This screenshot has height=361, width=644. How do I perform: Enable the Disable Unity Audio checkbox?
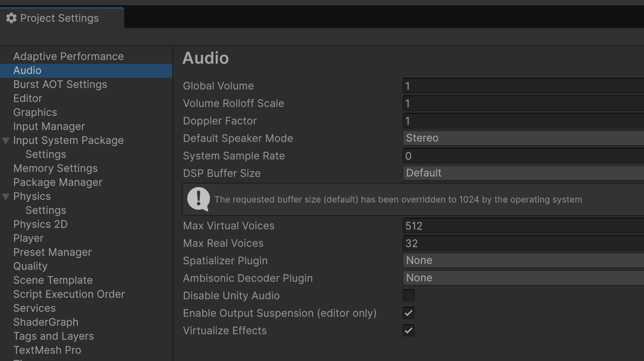tap(408, 295)
